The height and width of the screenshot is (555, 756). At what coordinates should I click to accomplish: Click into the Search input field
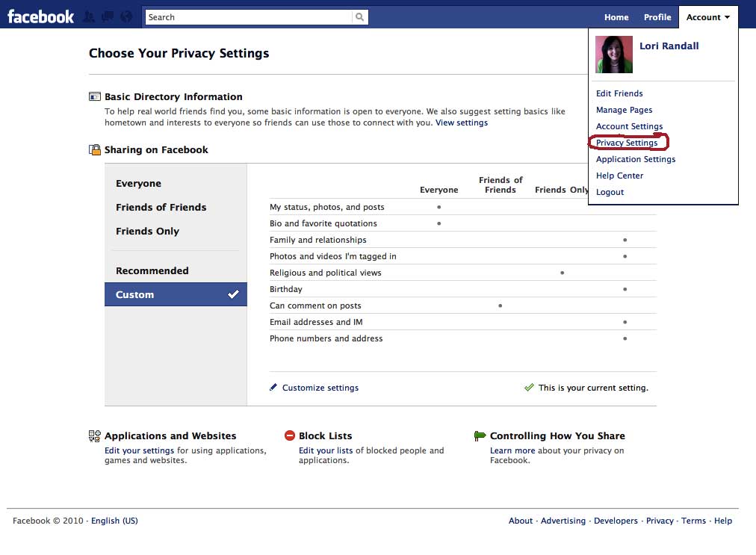pos(248,17)
